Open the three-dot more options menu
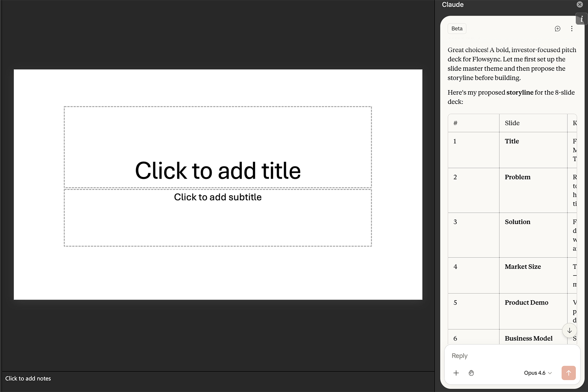This screenshot has height=392, width=588. 571,29
